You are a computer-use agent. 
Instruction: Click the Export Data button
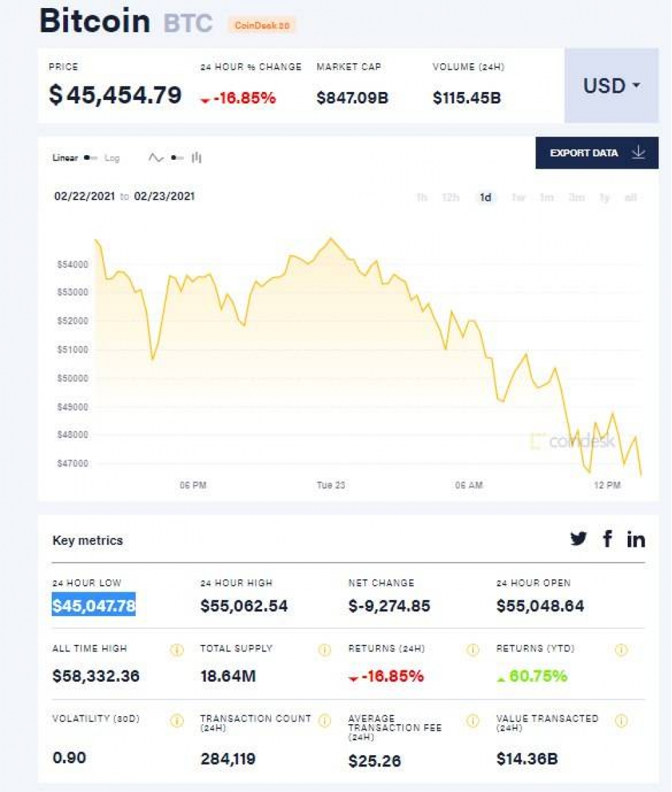597,153
